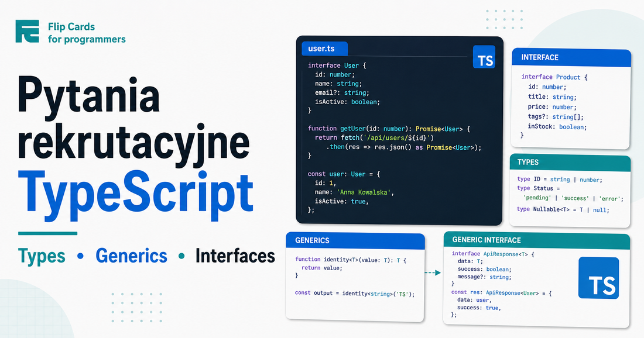Viewport: 644px width, 338px height.
Task: Click the line "inStock: boolean;"
Action: (x=557, y=127)
